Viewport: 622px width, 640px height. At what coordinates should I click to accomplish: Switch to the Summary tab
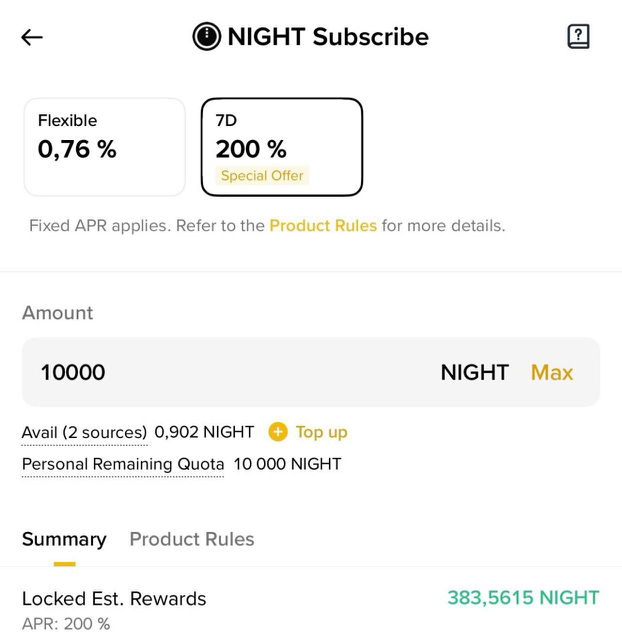point(64,539)
